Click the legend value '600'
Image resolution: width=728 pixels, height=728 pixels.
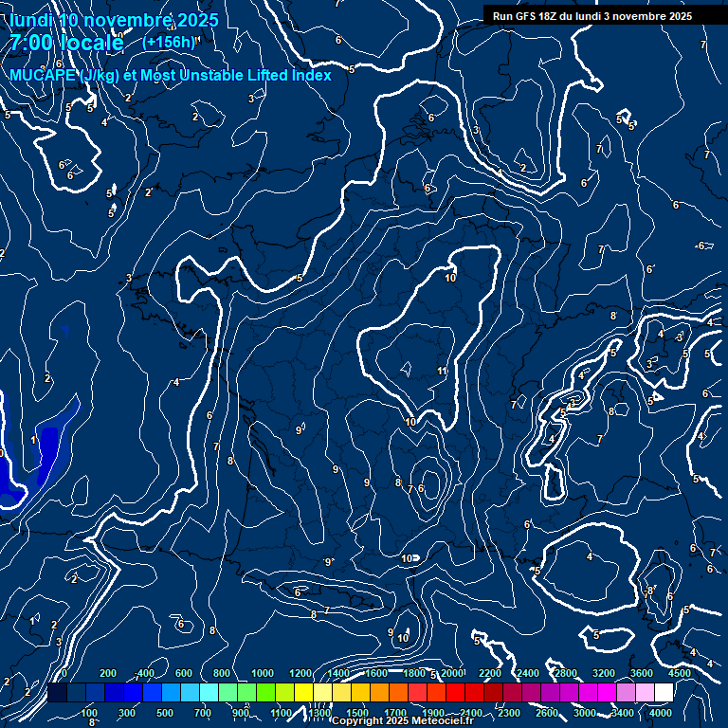click(183, 673)
